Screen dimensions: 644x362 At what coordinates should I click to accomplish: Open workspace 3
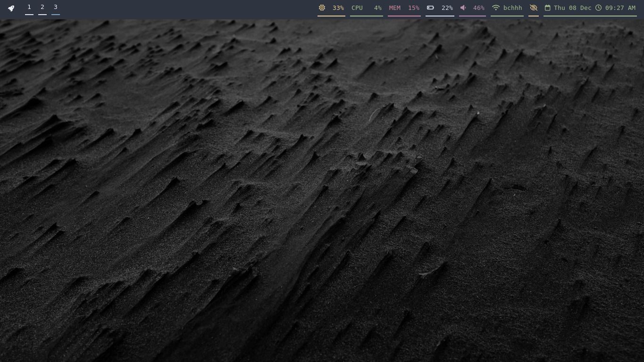(x=55, y=7)
